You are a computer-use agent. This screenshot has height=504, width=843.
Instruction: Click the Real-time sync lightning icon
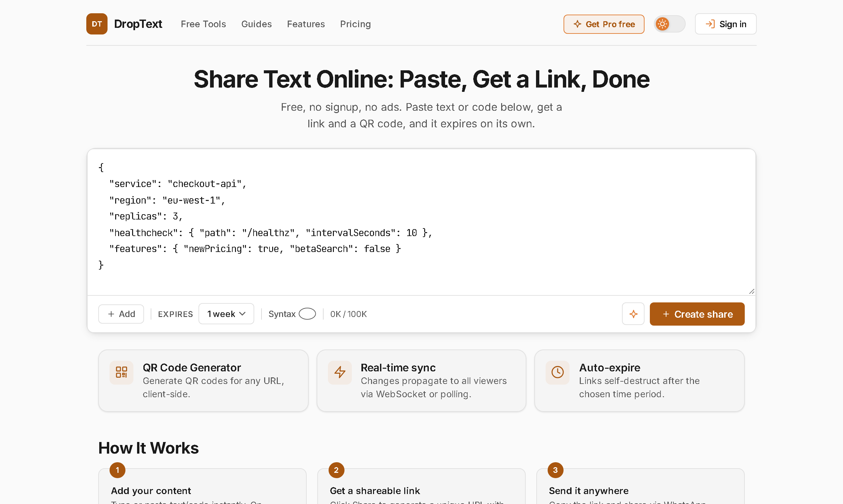pyautogui.click(x=340, y=373)
